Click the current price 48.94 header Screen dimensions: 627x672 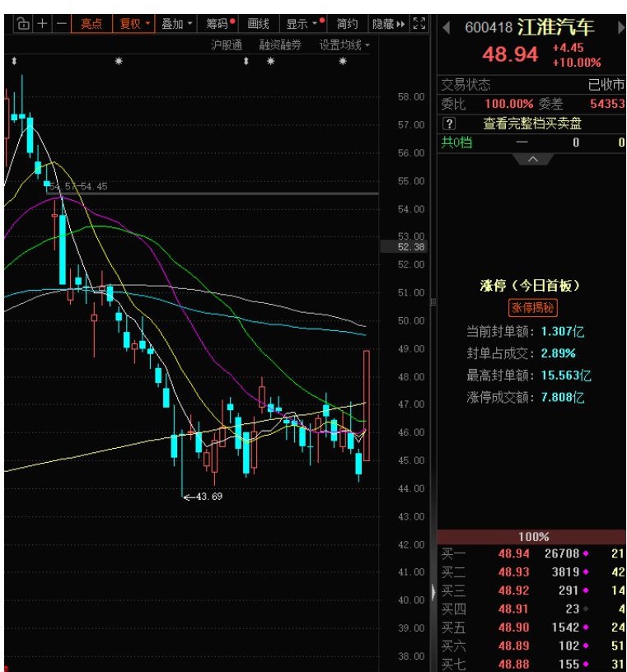(510, 55)
